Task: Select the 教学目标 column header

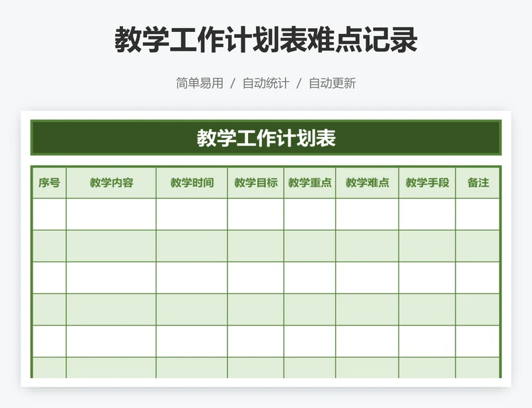Action: pyautogui.click(x=256, y=183)
